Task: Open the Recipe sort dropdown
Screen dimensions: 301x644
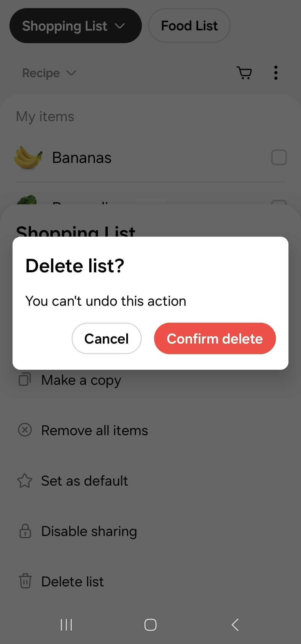Action: pyautogui.click(x=49, y=73)
